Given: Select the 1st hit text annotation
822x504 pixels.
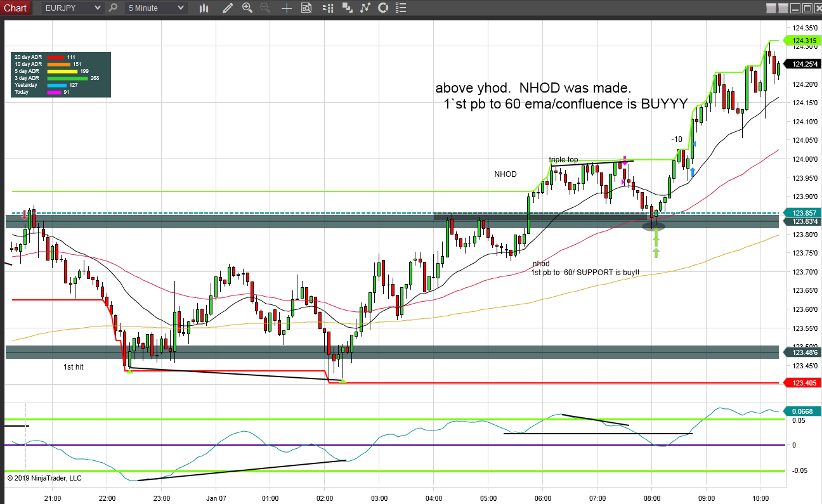Looking at the screenshot, I should [x=74, y=367].
